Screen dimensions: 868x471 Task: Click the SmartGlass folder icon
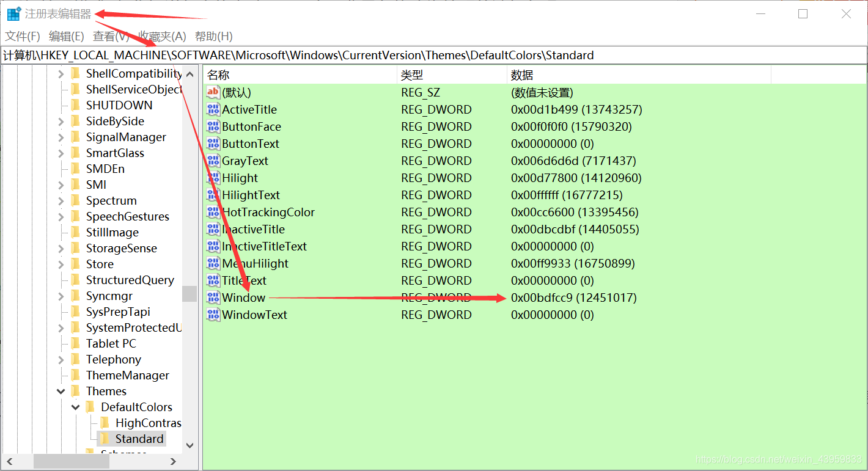click(x=76, y=153)
